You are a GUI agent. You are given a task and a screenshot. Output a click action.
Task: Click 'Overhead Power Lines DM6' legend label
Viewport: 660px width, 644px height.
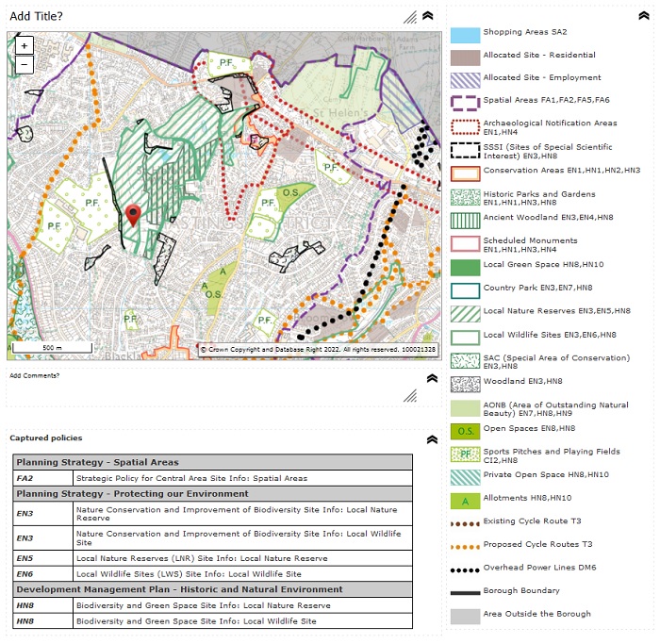point(539,568)
